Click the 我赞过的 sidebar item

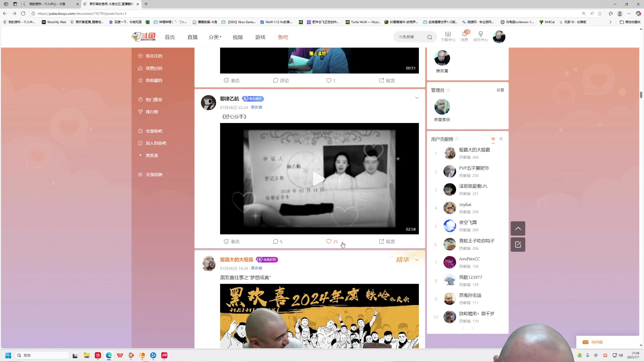150,68
